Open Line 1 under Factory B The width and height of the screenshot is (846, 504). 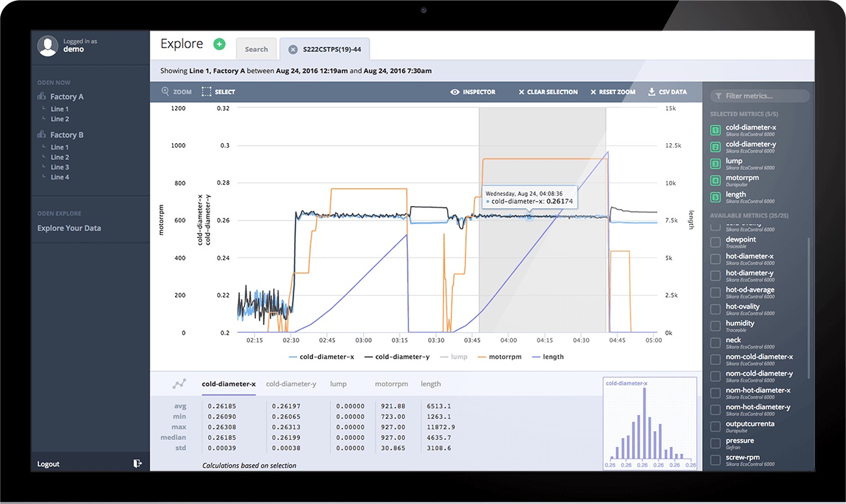(60, 148)
